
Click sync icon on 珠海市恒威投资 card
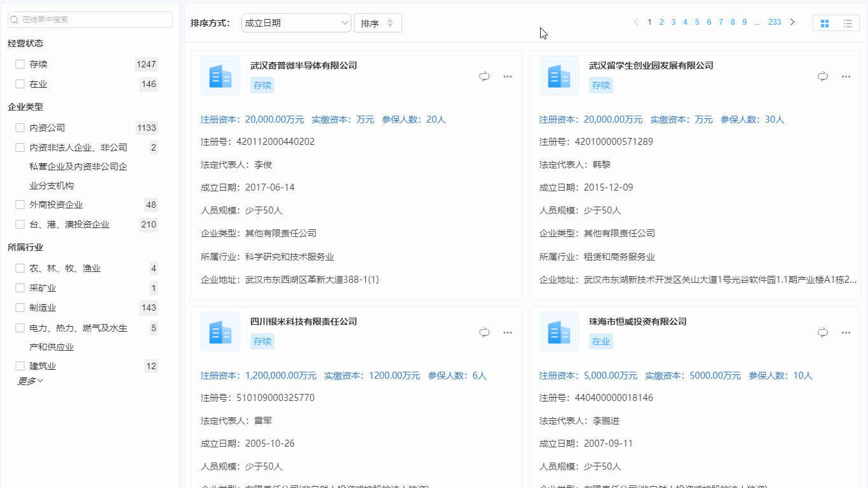[x=822, y=332]
